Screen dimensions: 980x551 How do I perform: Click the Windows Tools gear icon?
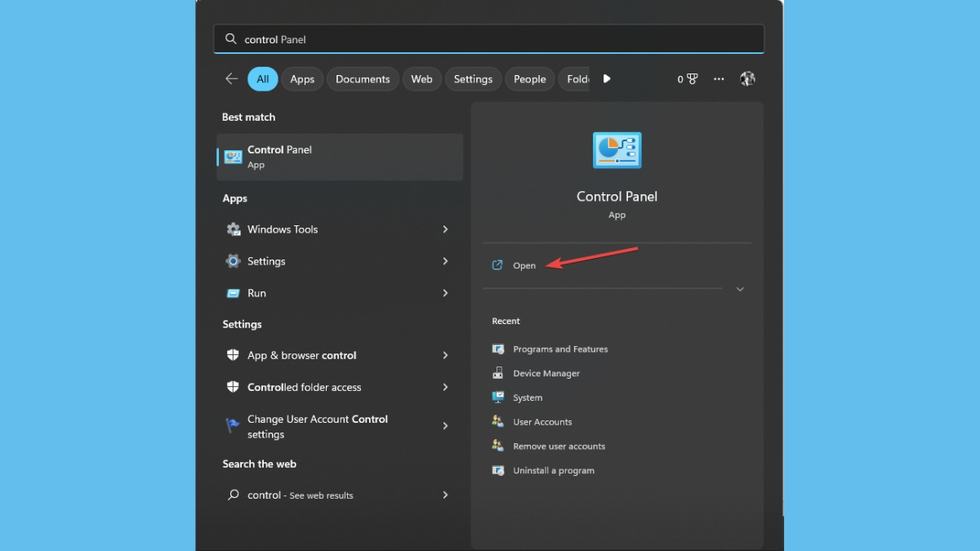click(x=234, y=229)
